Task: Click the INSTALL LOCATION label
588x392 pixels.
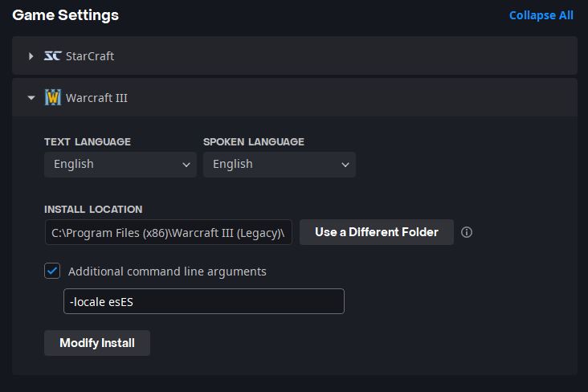Action: coord(93,210)
